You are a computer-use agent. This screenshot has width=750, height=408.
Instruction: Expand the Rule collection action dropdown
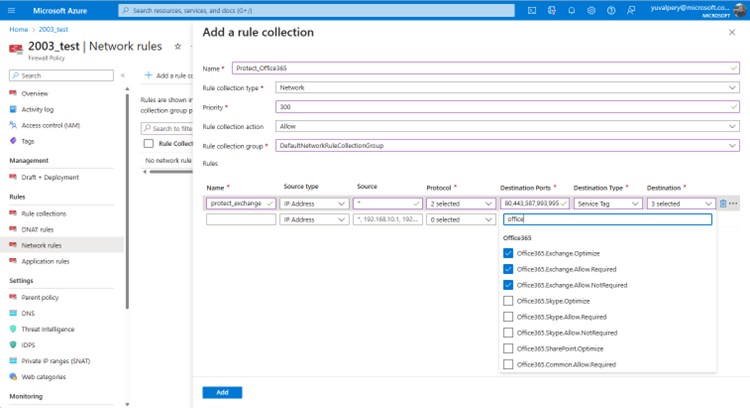click(507, 127)
